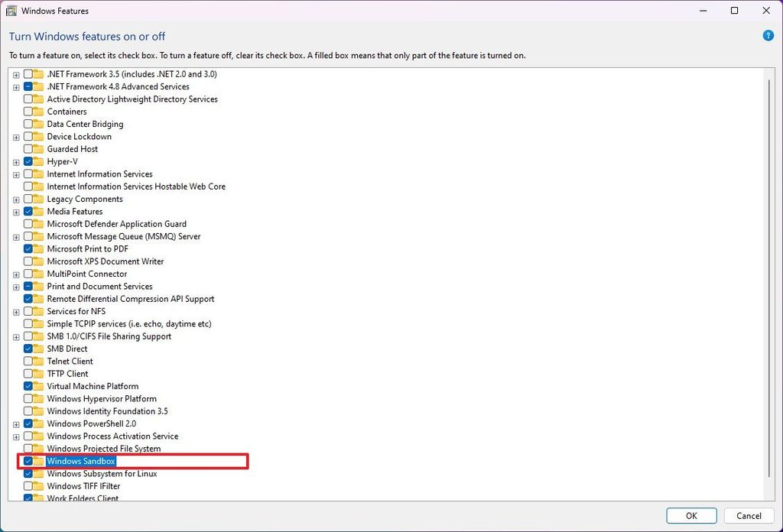Click OK to apply feature changes
Image resolution: width=783 pixels, height=532 pixels.
pyautogui.click(x=690, y=515)
